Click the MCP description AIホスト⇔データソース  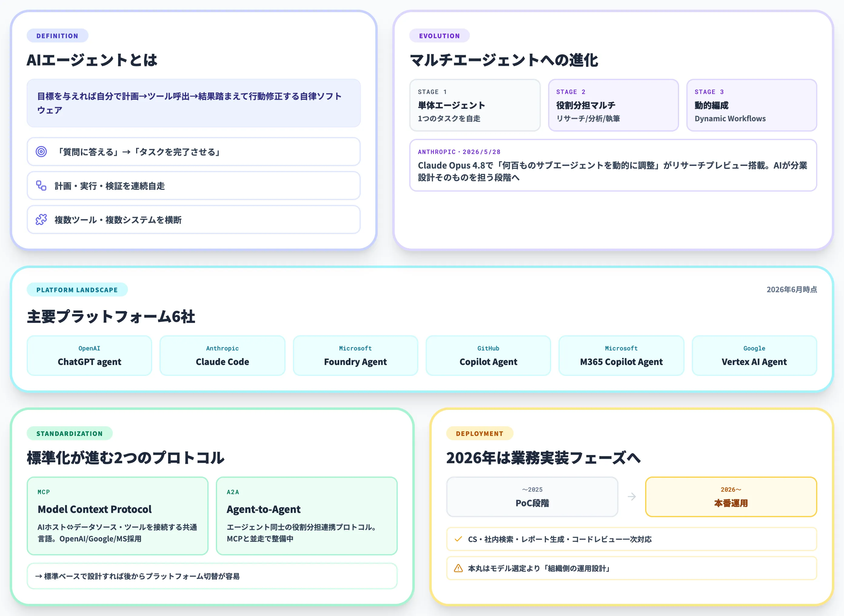[x=117, y=533]
